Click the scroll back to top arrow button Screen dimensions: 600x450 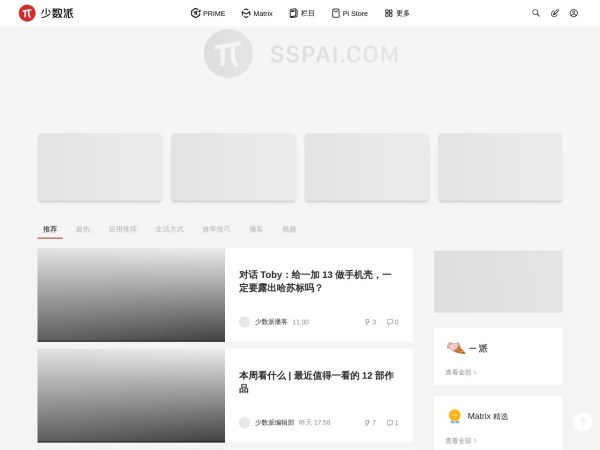coord(583,422)
